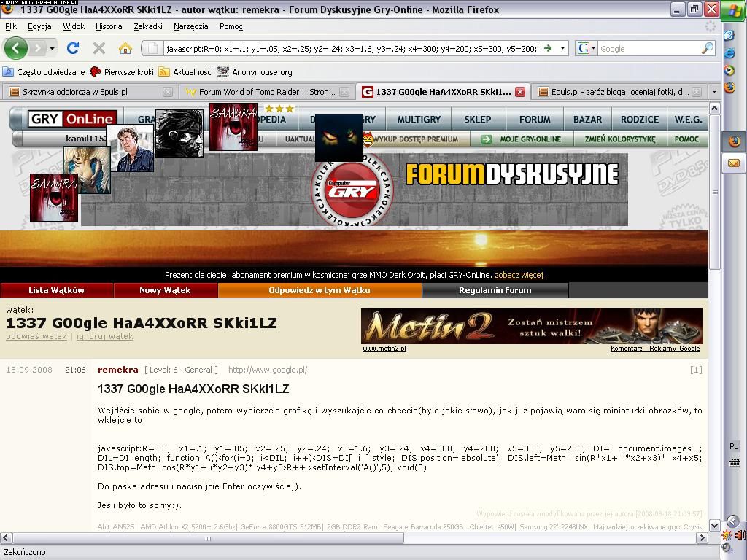The height and width of the screenshot is (560, 747).
Task: Open the Historia menu
Action: tap(109, 26)
